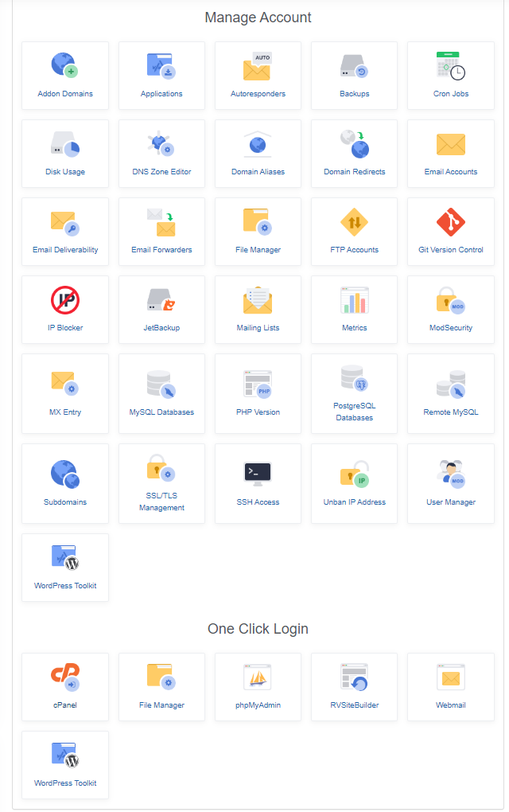
Task: Click the "phpMyAdmin" text label
Action: click(x=258, y=705)
